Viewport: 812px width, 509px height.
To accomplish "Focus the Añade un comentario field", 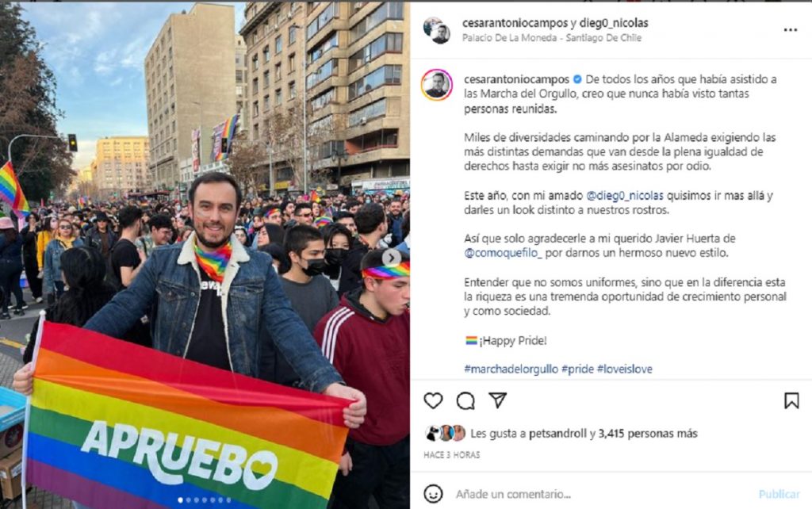I will pyautogui.click(x=601, y=494).
